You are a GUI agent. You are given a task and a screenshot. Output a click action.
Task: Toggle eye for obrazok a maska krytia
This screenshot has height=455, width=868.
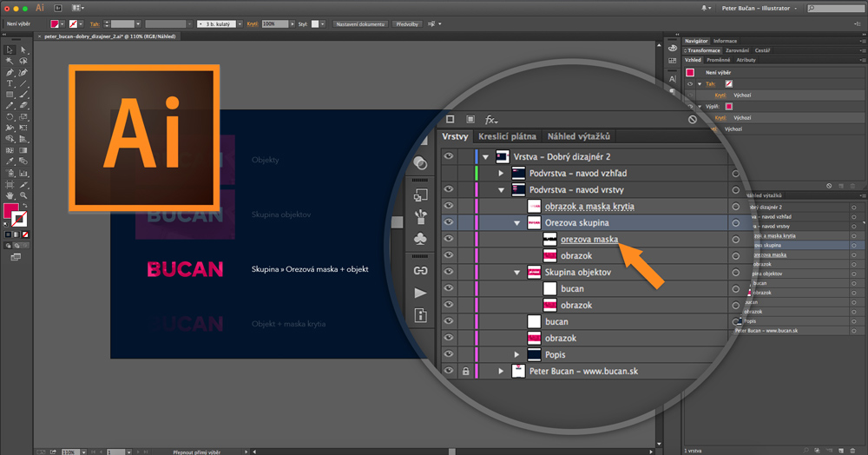coord(449,206)
